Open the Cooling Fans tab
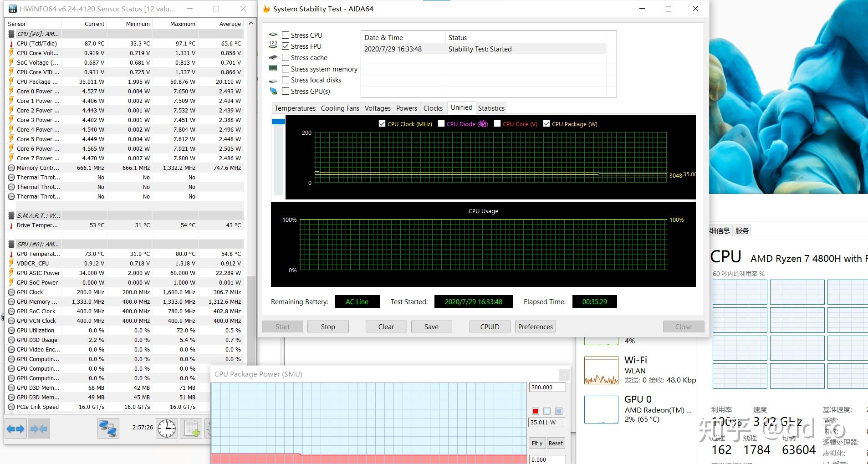 pyautogui.click(x=340, y=108)
